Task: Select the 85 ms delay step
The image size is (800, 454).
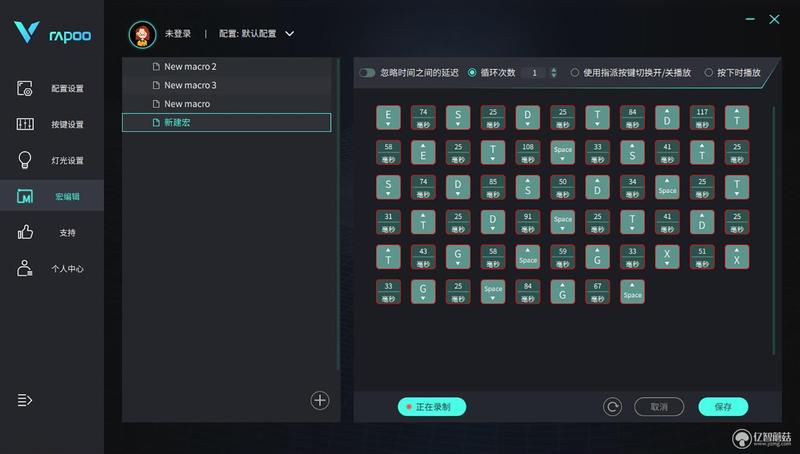Action: coord(493,187)
